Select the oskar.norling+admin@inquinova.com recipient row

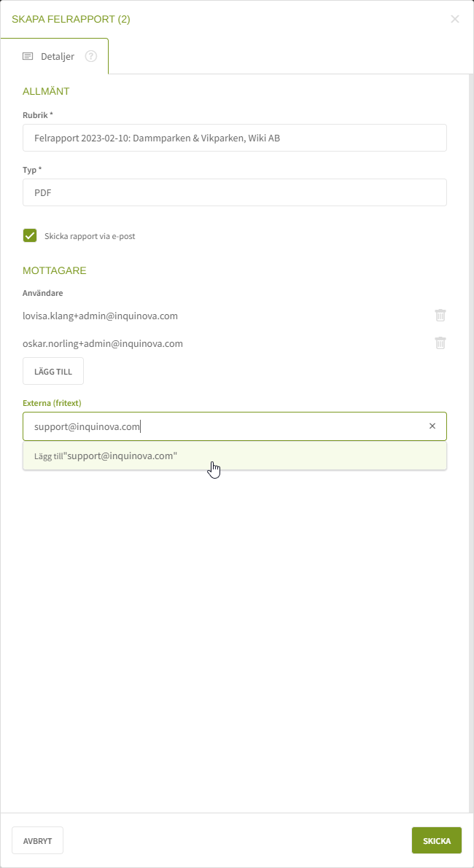(103, 343)
